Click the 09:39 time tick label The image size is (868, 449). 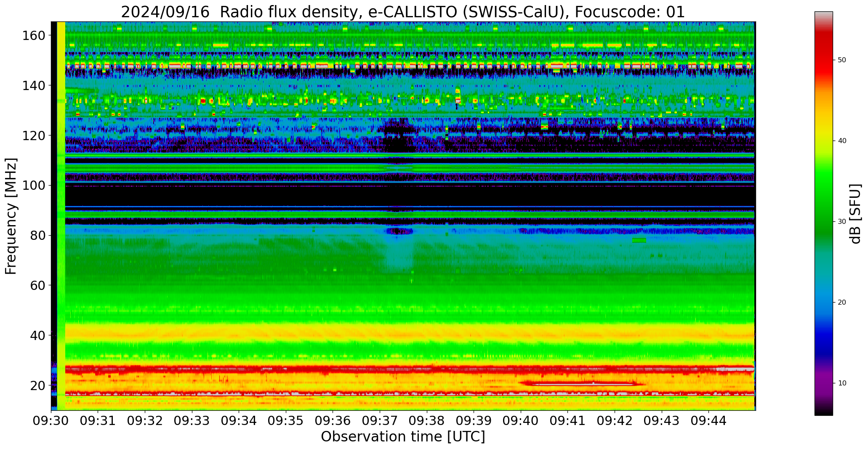(x=474, y=420)
